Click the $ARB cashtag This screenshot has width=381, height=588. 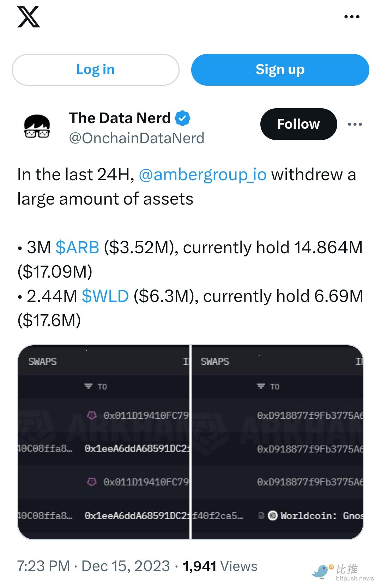point(77,247)
